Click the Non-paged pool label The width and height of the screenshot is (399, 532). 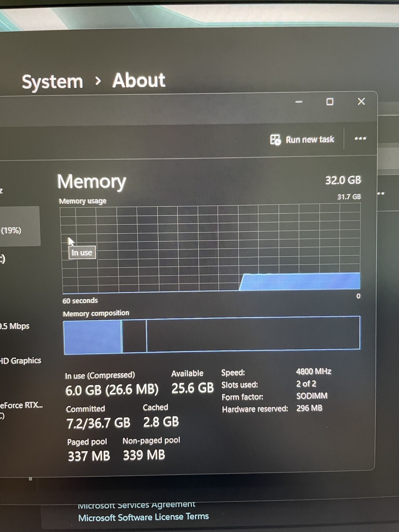[151, 441]
